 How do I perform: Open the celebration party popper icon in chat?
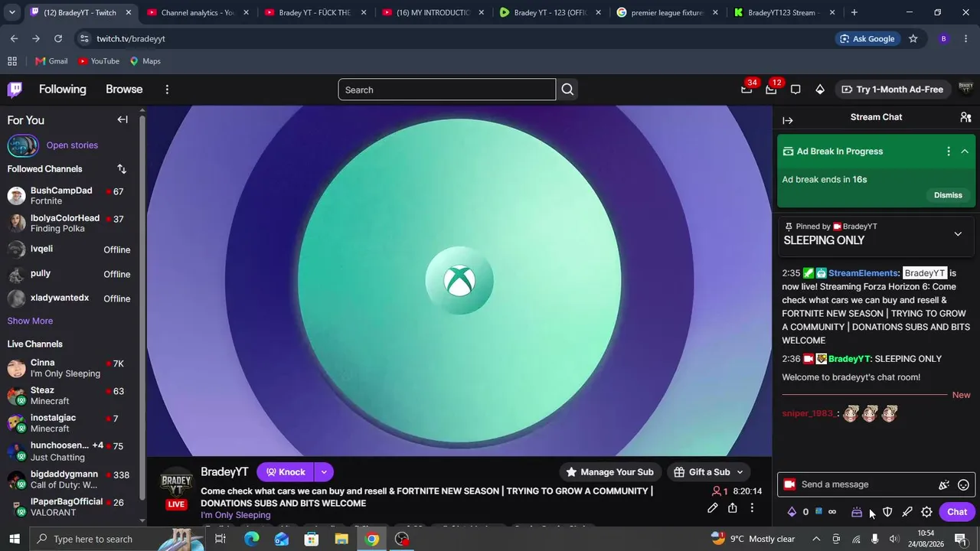click(x=944, y=484)
